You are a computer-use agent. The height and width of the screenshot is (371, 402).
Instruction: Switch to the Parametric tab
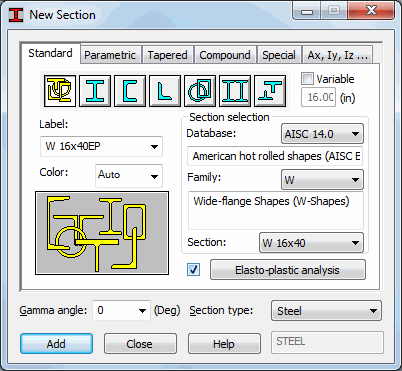[110, 55]
